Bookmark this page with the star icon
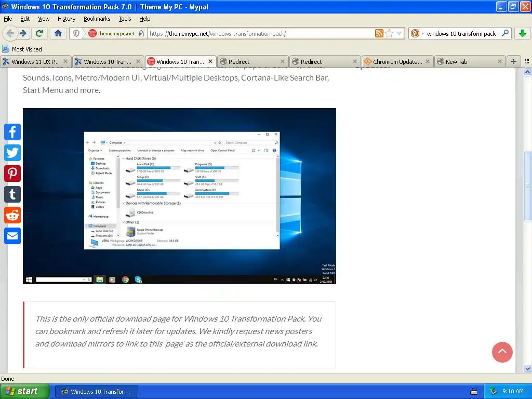This screenshot has width=532, height=399. (390, 33)
